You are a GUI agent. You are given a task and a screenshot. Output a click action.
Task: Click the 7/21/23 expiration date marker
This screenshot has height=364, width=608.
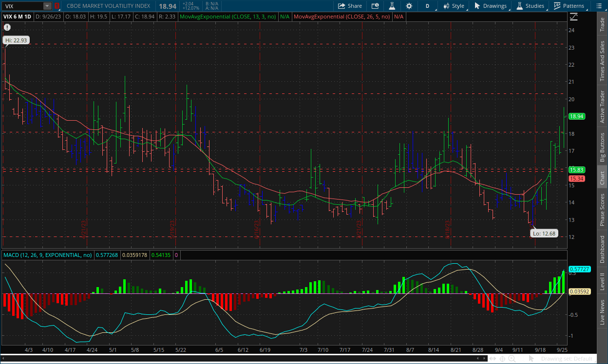(359, 229)
